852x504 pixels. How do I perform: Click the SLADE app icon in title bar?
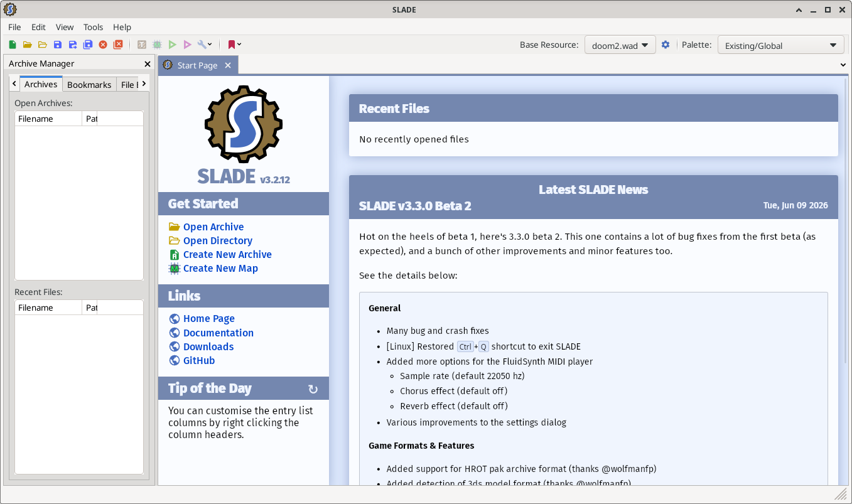(x=10, y=9)
